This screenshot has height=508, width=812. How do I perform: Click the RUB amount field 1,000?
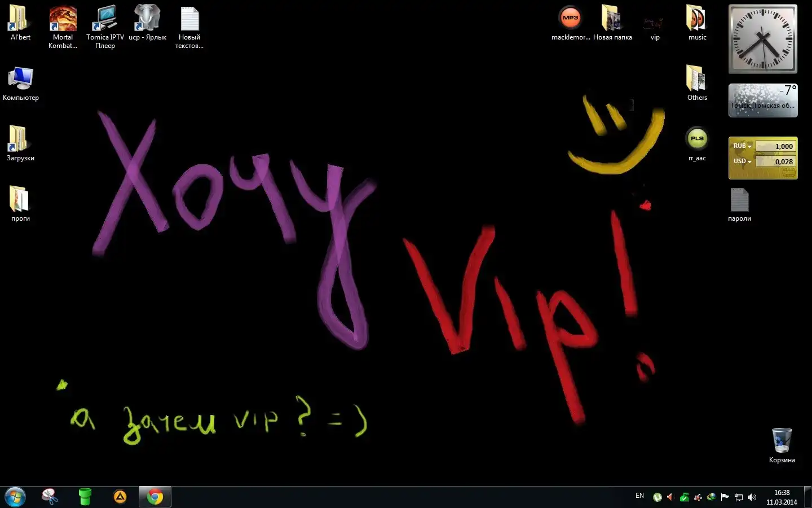click(x=775, y=146)
